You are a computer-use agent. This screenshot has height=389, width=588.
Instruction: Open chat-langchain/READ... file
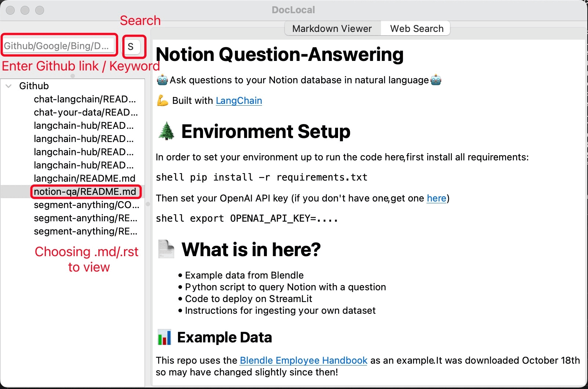(85, 99)
